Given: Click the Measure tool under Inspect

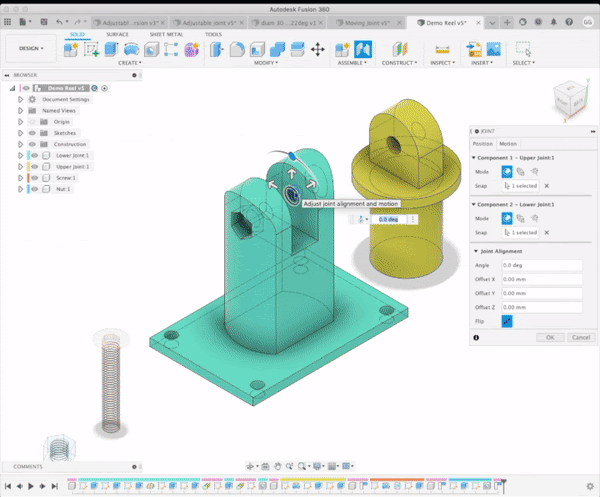Looking at the screenshot, I should click(x=443, y=49).
